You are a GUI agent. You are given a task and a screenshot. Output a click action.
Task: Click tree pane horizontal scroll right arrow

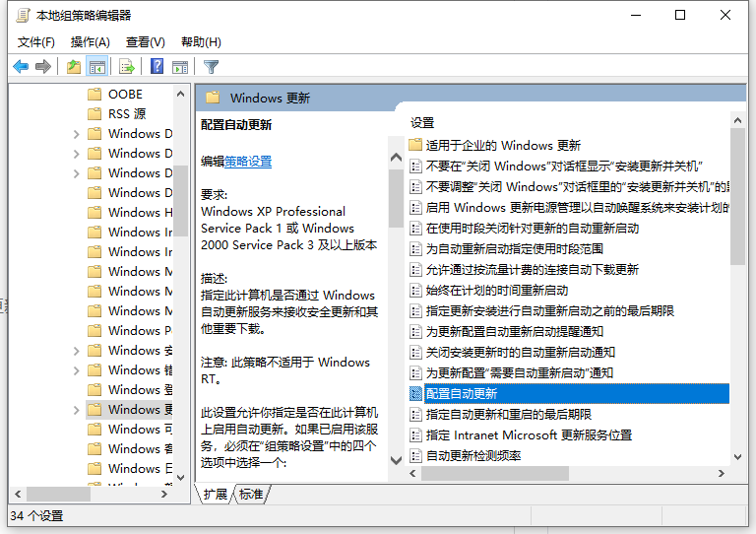[x=164, y=494]
